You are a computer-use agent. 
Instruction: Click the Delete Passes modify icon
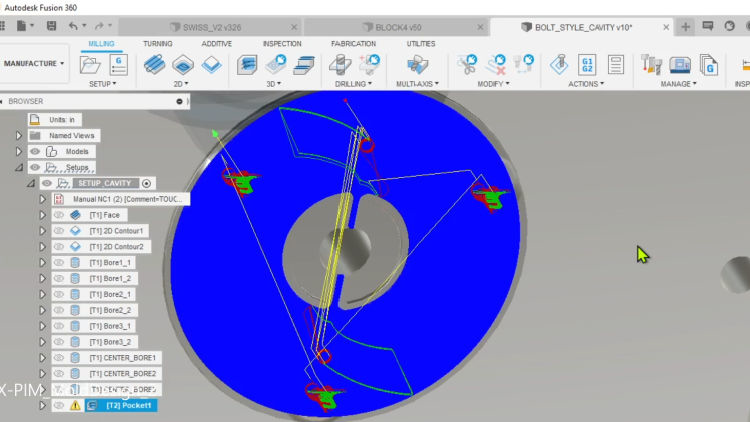(496, 65)
